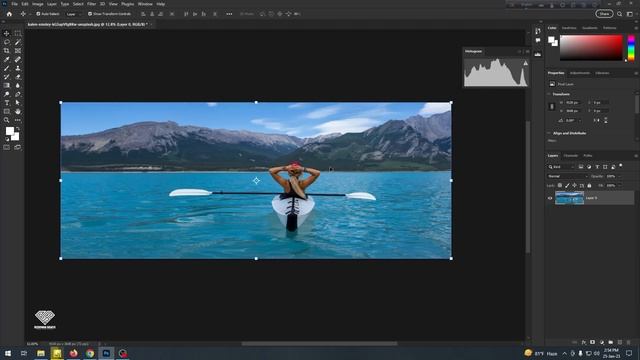Select the Healing Brush tool

point(18,60)
